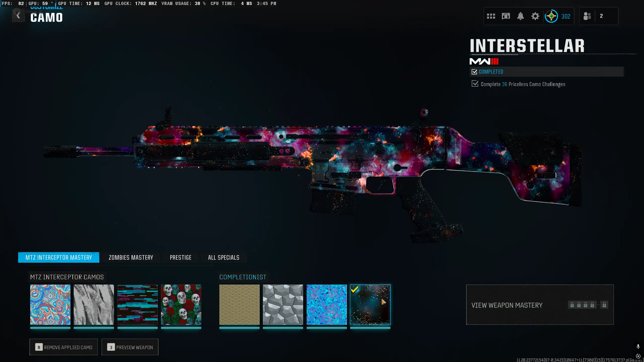Image resolution: width=644 pixels, height=362 pixels.
Task: Open the grid menu icon
Action: [x=491, y=16]
